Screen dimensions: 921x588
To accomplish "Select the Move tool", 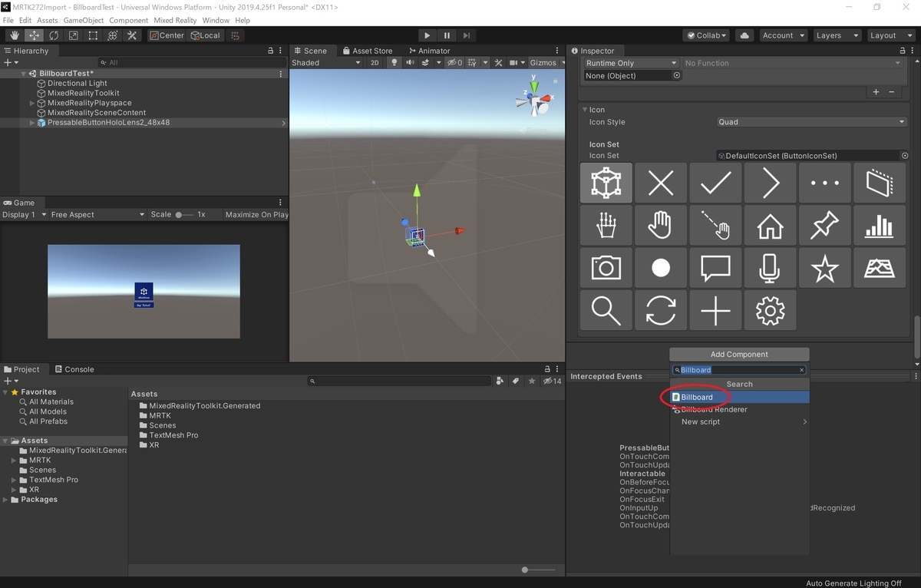I will [x=35, y=35].
